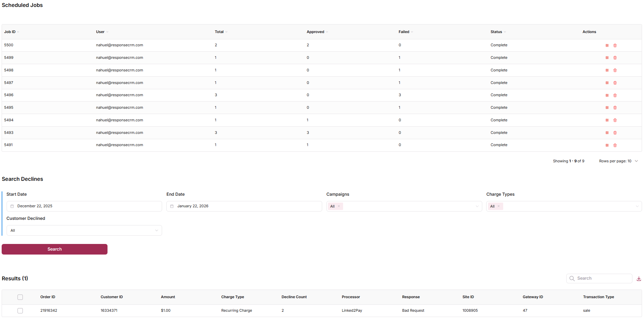The width and height of the screenshot is (644, 319).
Task: Click job ID 5491 cell
Action: click(x=8, y=145)
